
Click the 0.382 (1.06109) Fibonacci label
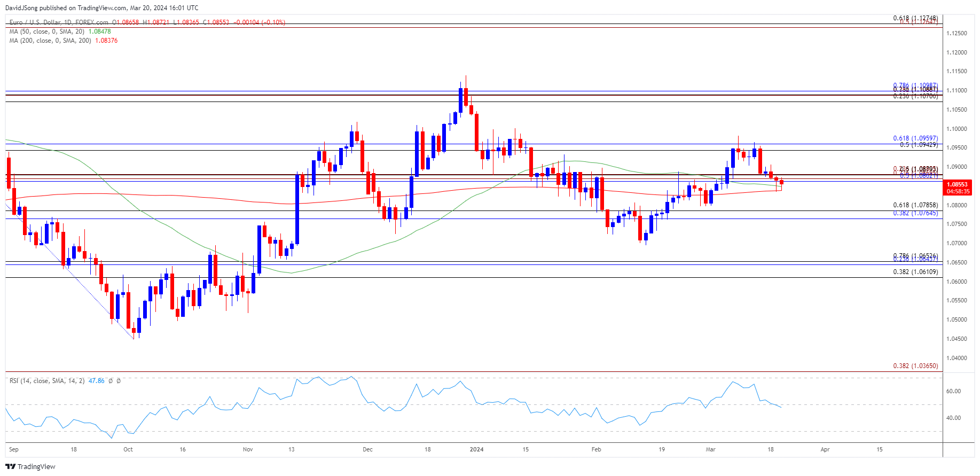click(915, 272)
